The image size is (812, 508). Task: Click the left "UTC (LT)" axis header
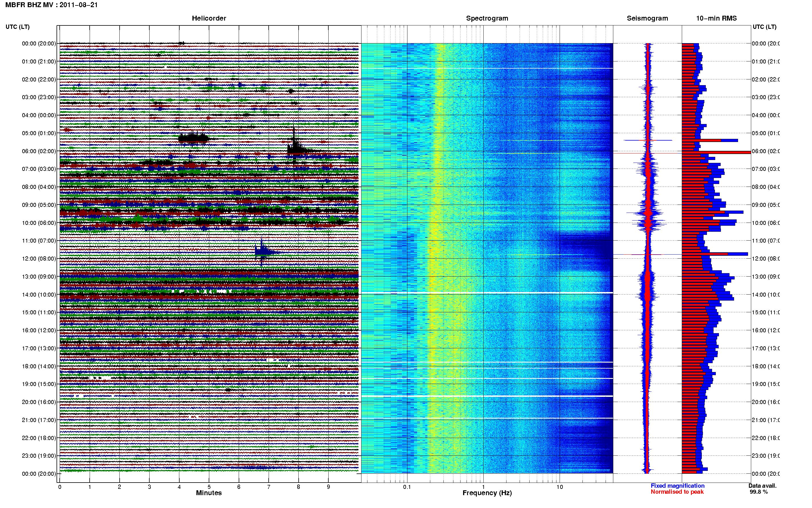point(17,27)
